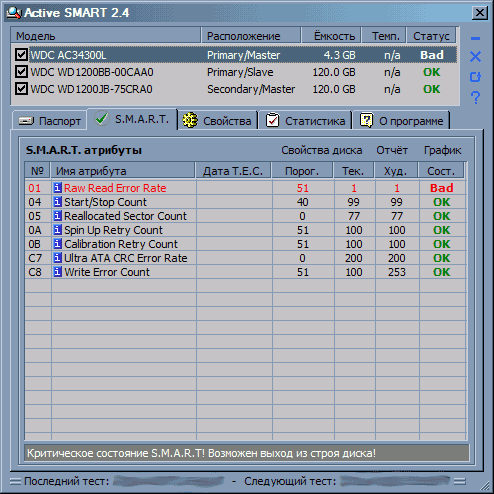Click the Сост. column header

coord(441,171)
